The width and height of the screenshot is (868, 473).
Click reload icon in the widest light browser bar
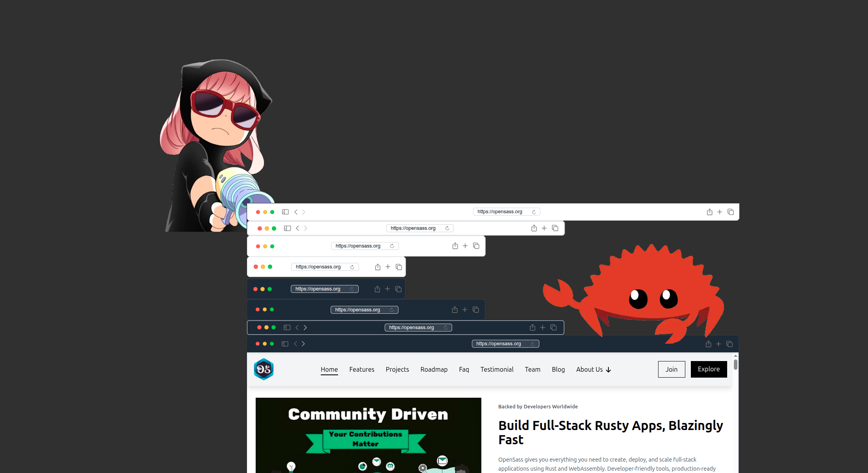point(534,212)
